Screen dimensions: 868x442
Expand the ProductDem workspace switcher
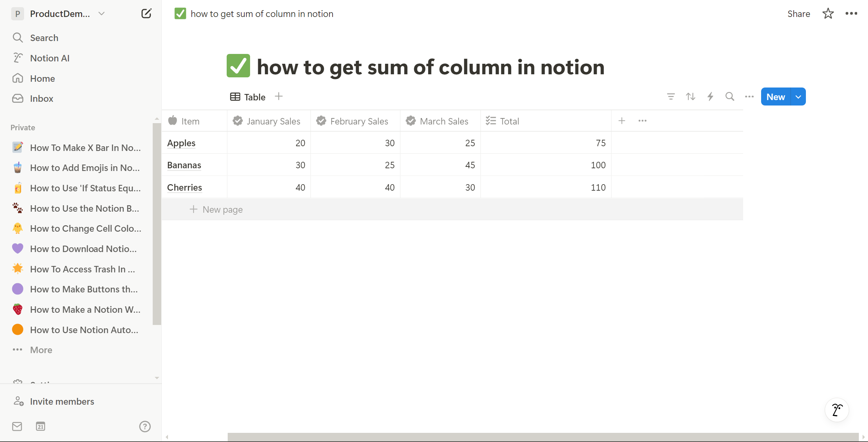[x=59, y=14]
